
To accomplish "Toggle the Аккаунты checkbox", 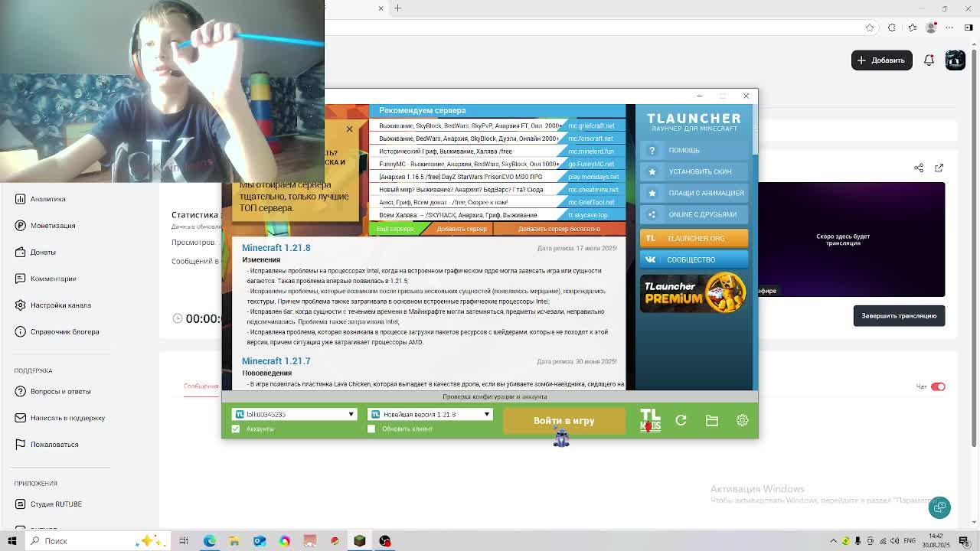I will coord(236,429).
